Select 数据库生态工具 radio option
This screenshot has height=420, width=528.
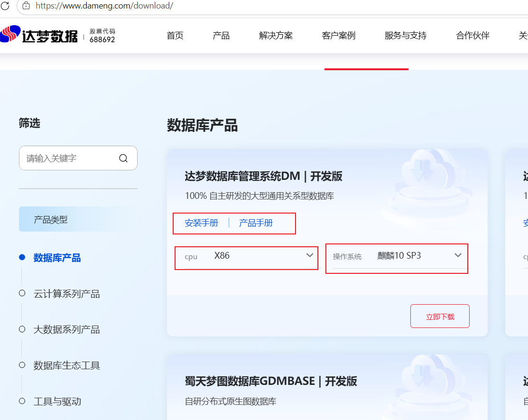tap(22, 365)
